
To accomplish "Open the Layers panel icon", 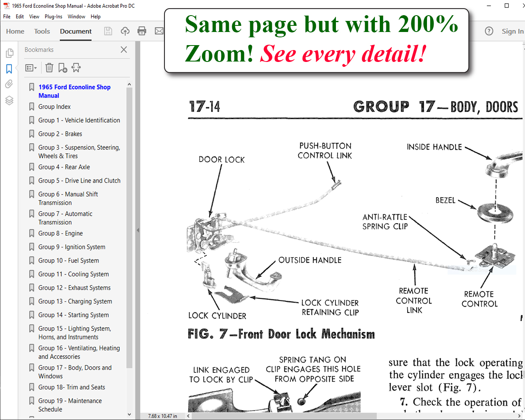I will 9,100.
